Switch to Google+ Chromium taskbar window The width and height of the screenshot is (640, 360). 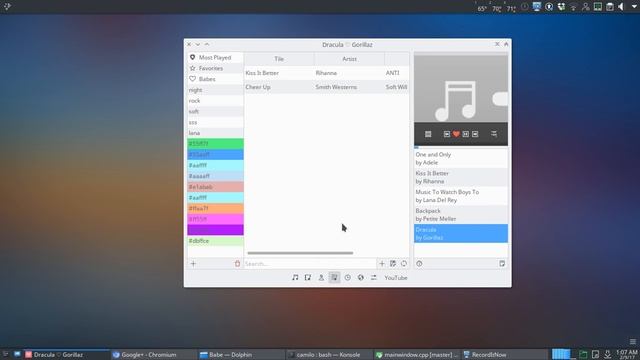(153, 355)
